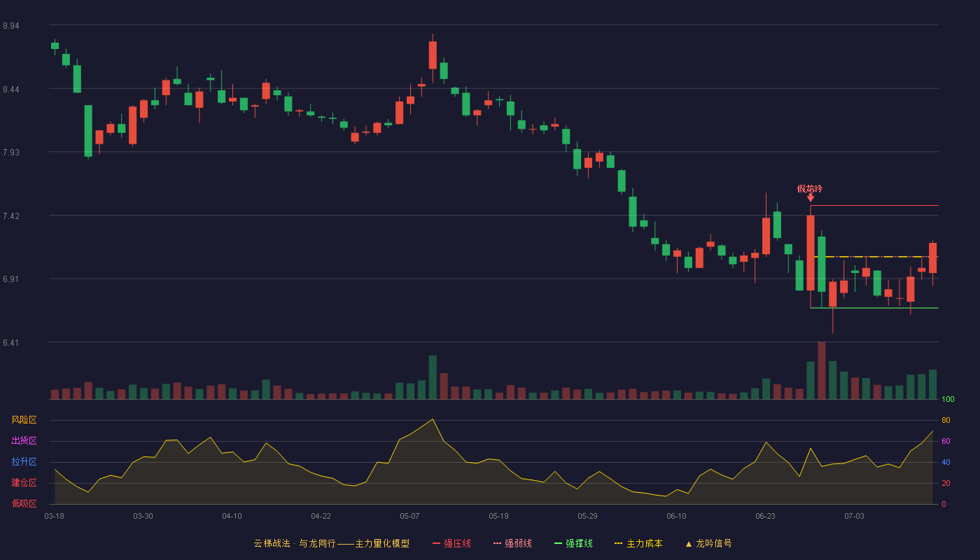This screenshot has width=980, height=560.
Task: Click the yellow dashed icon before 主力成本
Action: pos(618,543)
